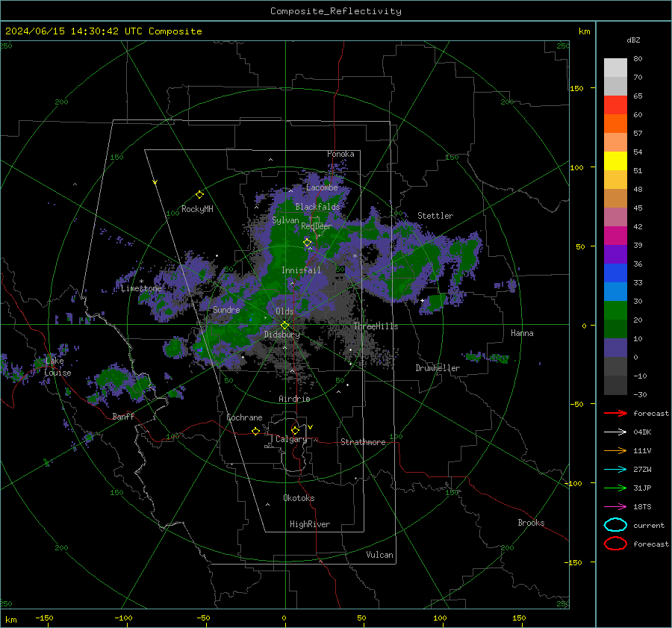Click the Ponoka city label
Image resolution: width=672 pixels, height=628 pixels.
(340, 154)
